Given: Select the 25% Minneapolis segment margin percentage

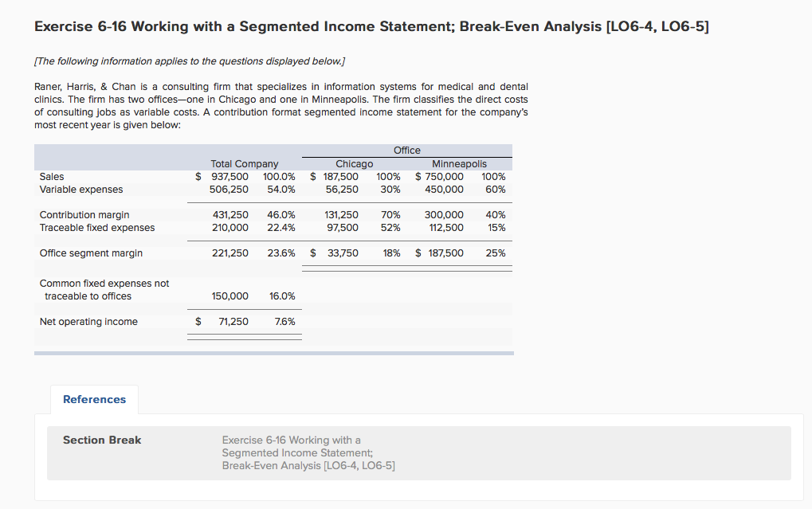Looking at the screenshot, I should [495, 253].
